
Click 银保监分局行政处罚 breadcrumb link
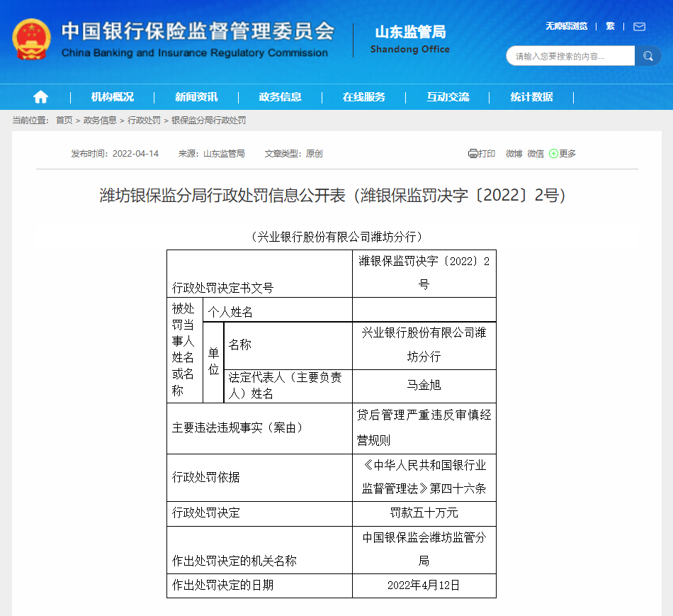tap(208, 121)
